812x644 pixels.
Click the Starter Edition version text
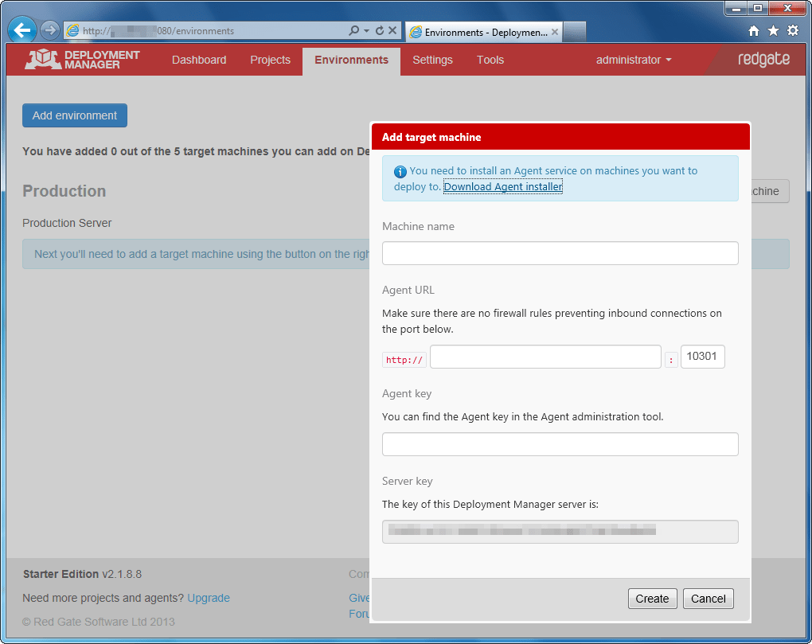point(82,574)
